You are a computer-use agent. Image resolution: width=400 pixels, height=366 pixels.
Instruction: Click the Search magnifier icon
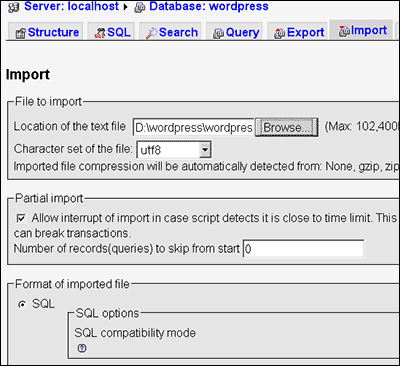pos(151,33)
